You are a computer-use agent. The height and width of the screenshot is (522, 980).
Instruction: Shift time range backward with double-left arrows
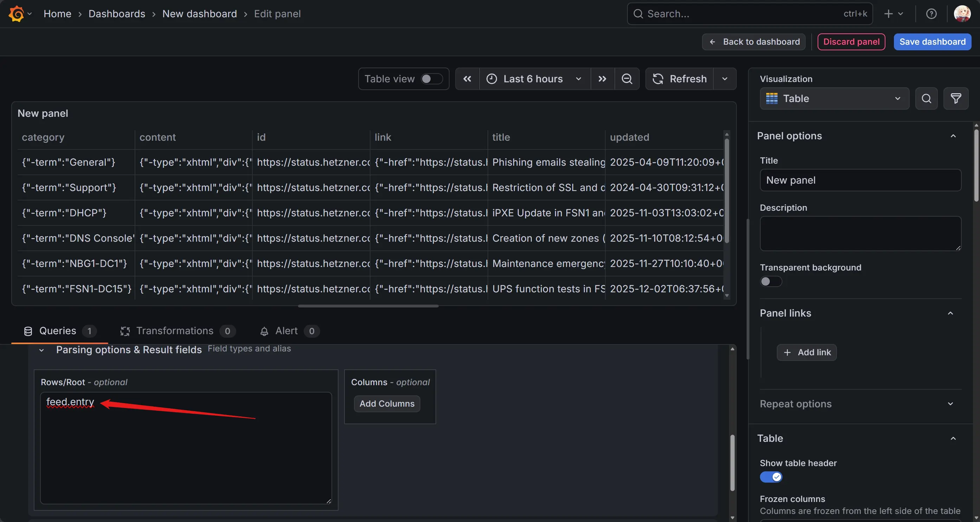467,79
